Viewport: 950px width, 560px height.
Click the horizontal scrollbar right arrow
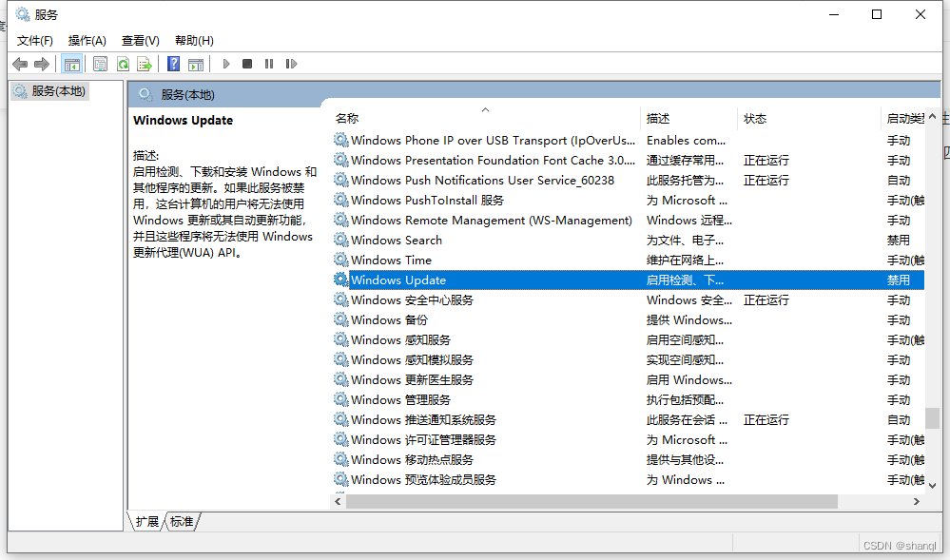[x=916, y=501]
